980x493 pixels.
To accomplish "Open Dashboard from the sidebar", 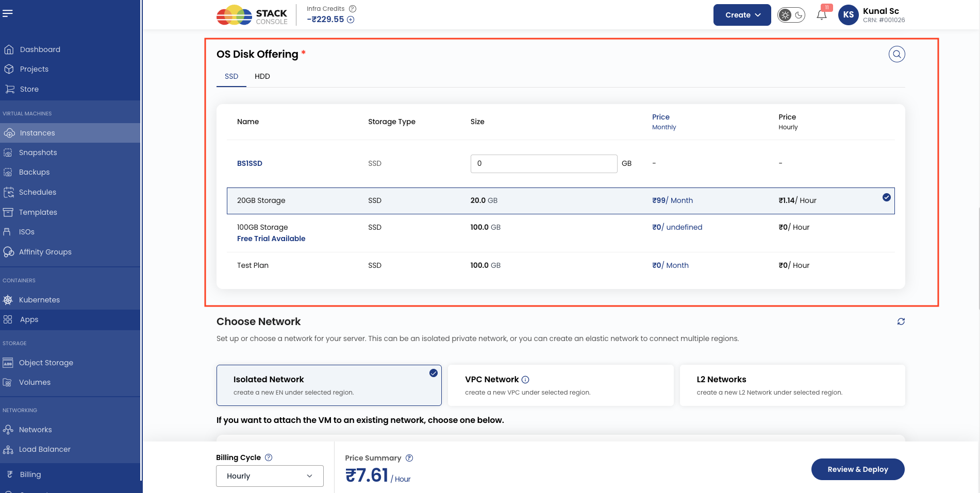I will click(40, 49).
